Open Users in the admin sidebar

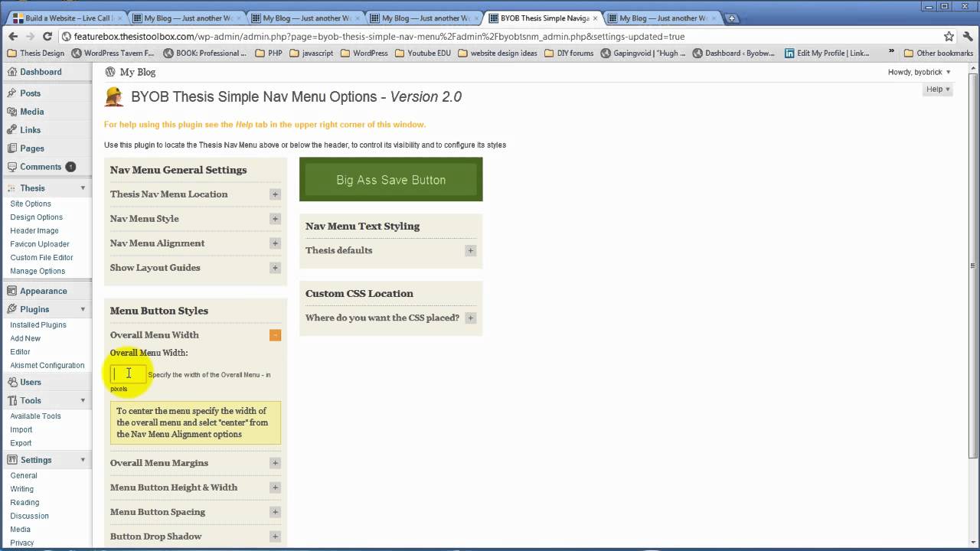30,382
